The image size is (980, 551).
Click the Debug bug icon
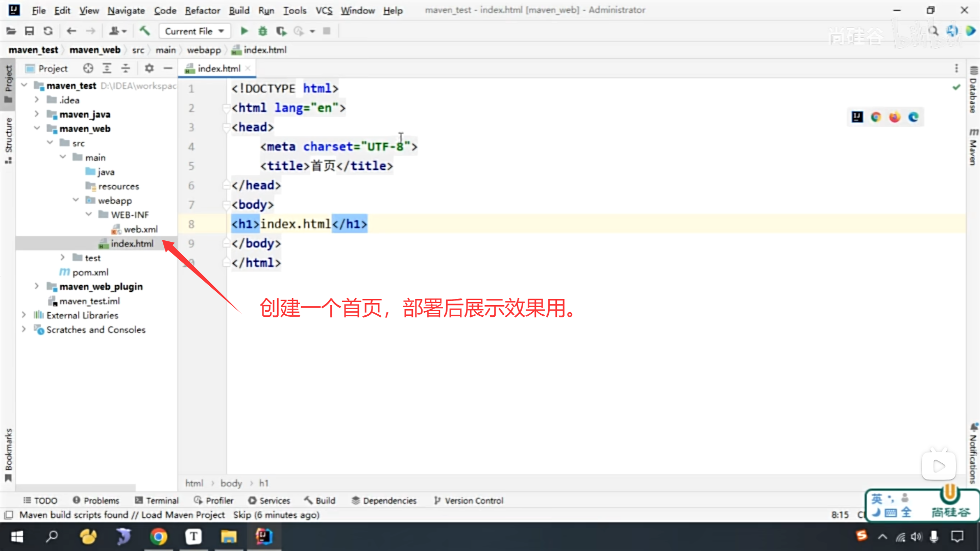click(x=262, y=31)
